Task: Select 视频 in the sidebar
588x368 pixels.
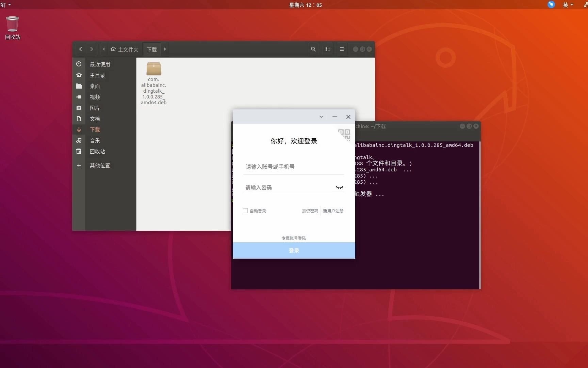Action: [x=104, y=97]
